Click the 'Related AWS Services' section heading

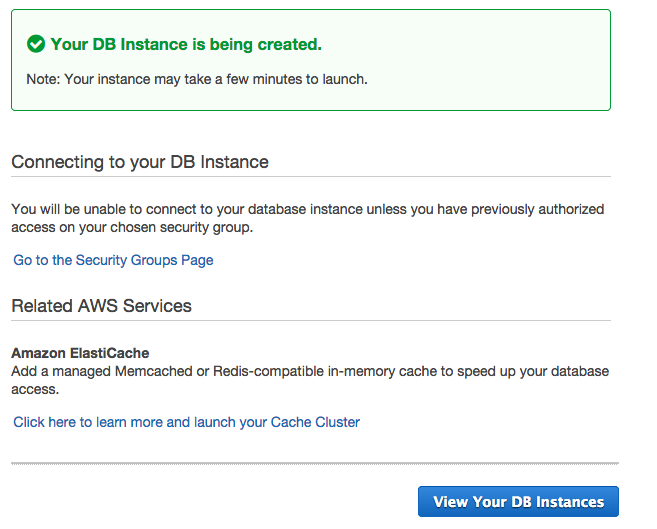click(x=101, y=305)
